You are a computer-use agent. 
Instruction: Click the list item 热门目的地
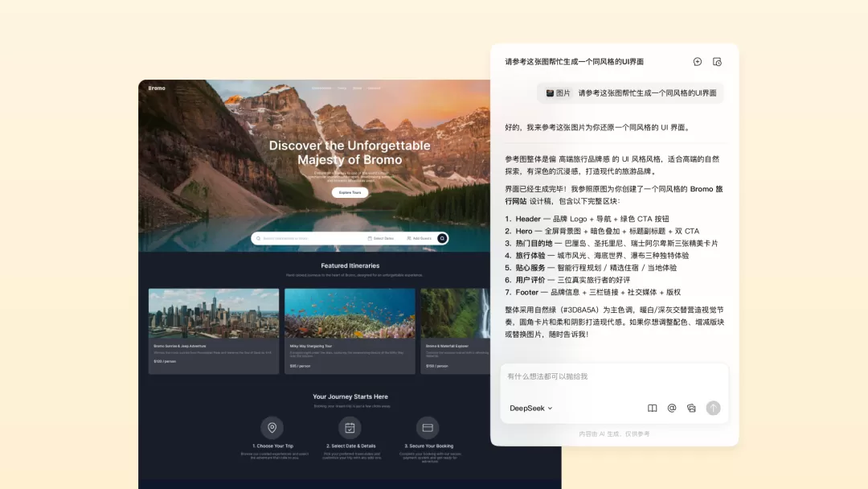coord(612,243)
